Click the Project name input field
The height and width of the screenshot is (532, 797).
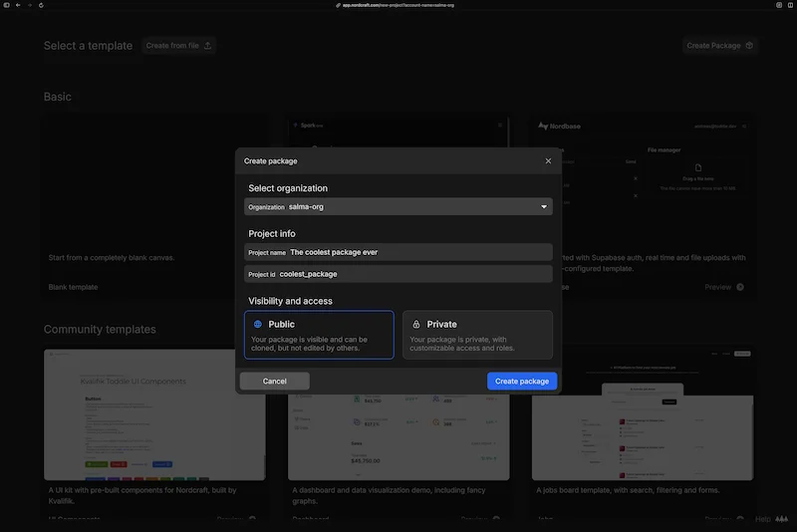tap(398, 252)
